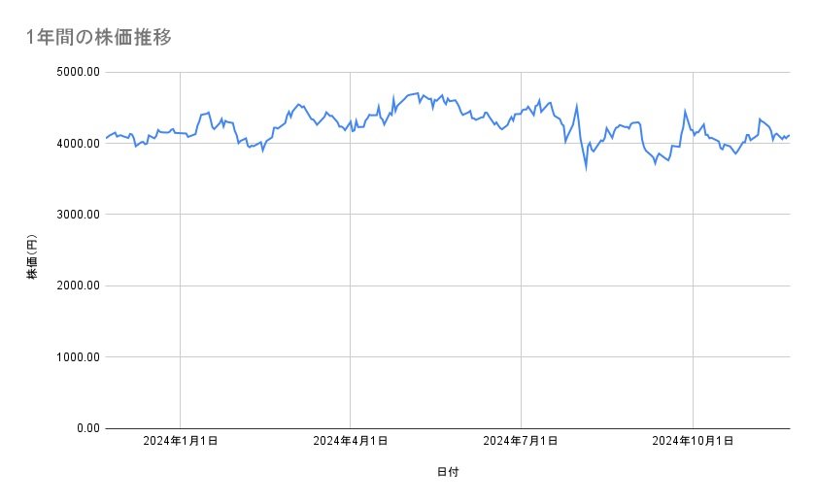Click the y-axis label 1000.00
Viewport: 815px width, 504px height.
(x=81, y=357)
